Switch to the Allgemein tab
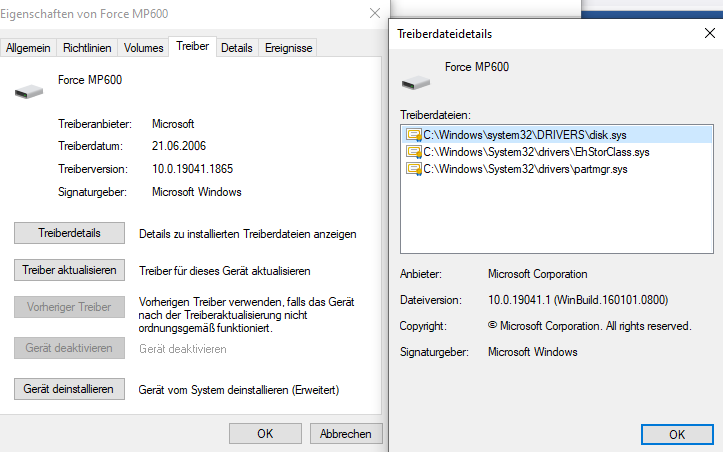 (28, 48)
